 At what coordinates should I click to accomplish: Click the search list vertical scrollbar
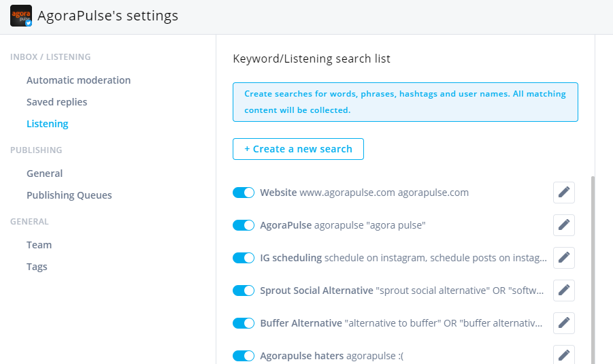point(593,270)
